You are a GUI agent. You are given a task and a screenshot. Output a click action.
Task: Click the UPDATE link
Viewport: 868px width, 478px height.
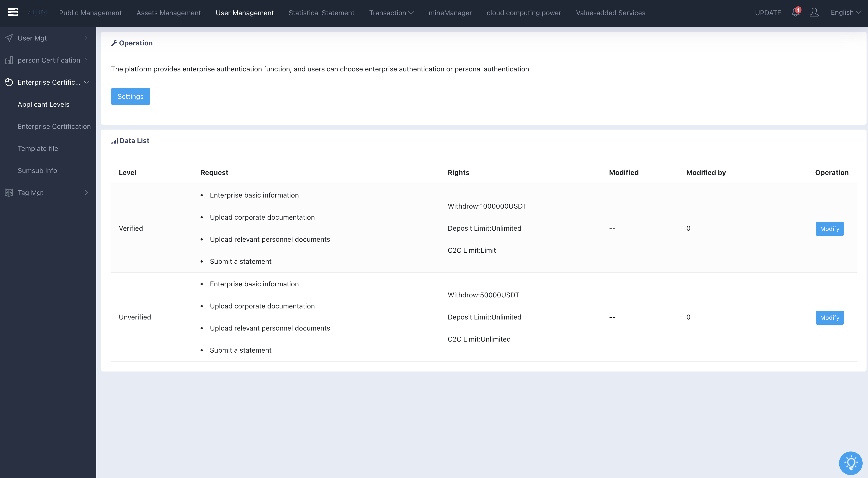[768, 13]
